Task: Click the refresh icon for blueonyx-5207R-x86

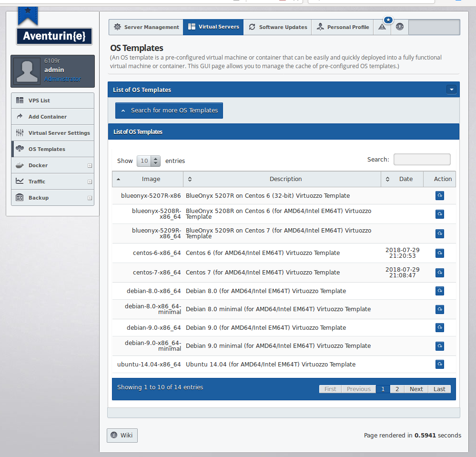Action: [440, 195]
